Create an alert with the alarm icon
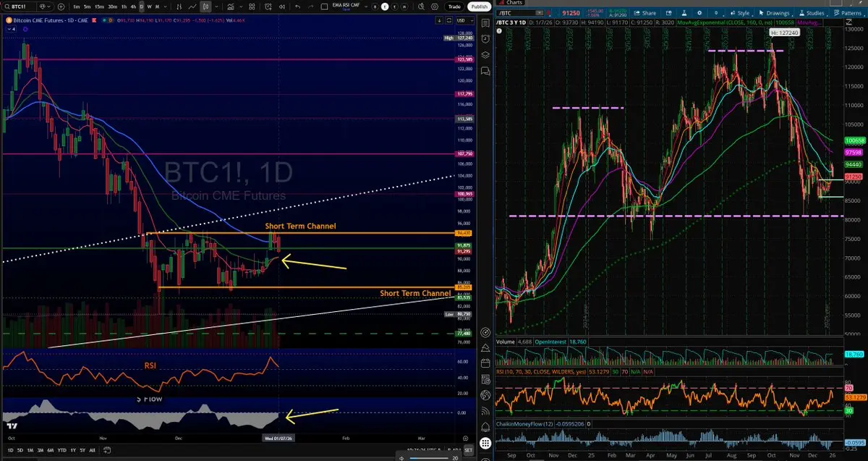This screenshot has height=461, width=868. 268,7
